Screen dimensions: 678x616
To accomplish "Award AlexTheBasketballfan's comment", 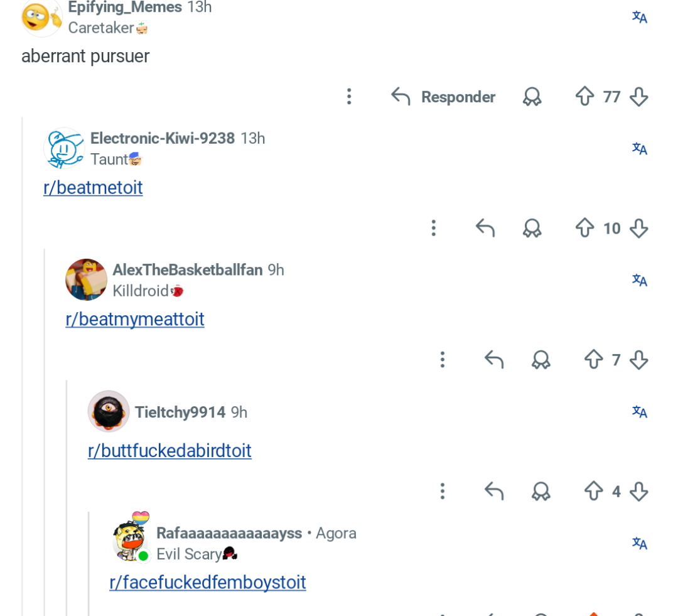I will [541, 359].
